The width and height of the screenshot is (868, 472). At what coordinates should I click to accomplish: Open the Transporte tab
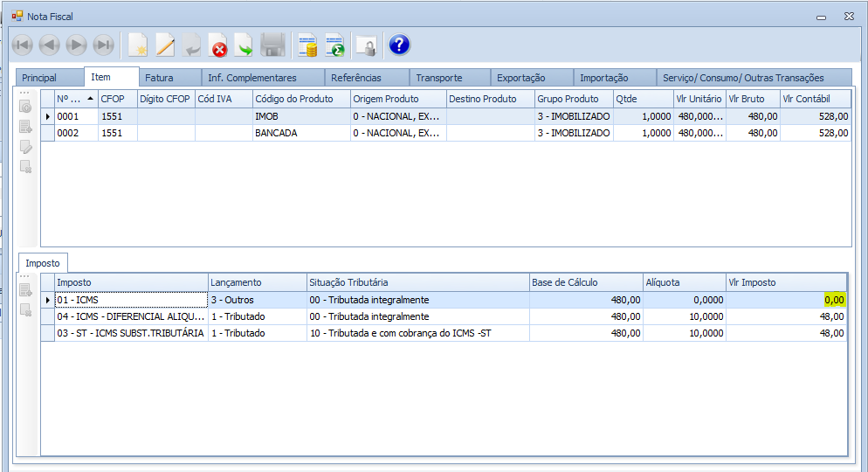(x=438, y=78)
